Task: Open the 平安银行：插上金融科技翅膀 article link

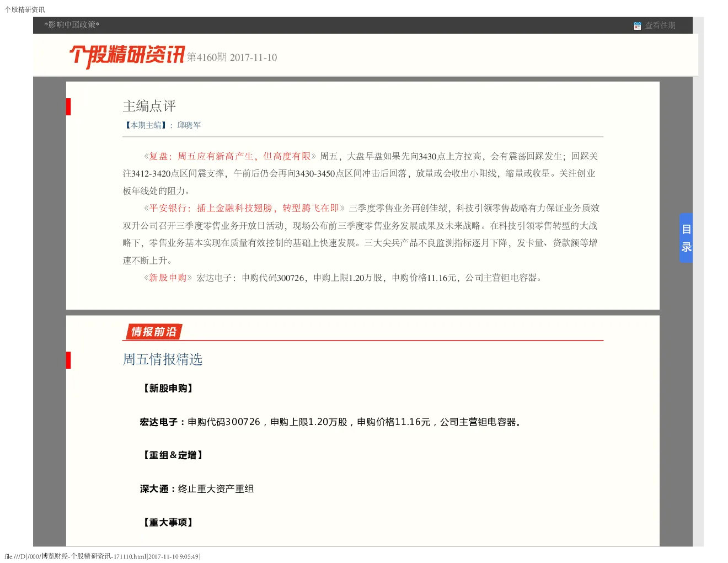Action: pyautogui.click(x=244, y=208)
